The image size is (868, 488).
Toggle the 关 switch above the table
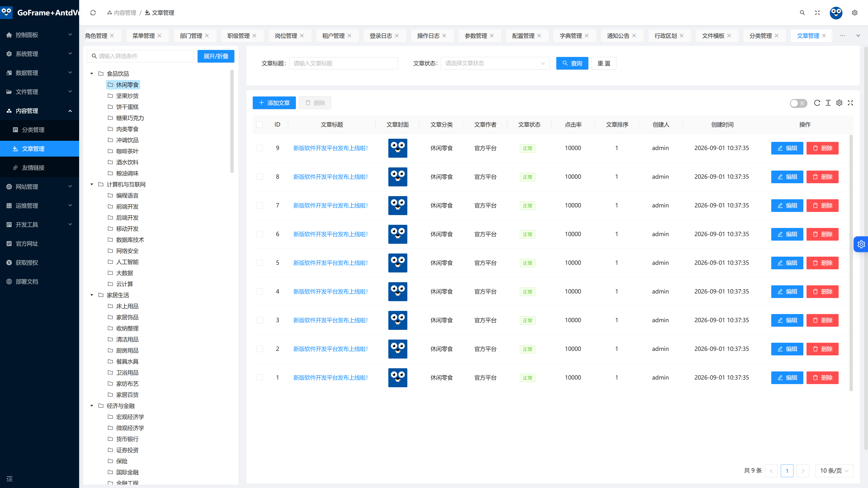point(798,103)
